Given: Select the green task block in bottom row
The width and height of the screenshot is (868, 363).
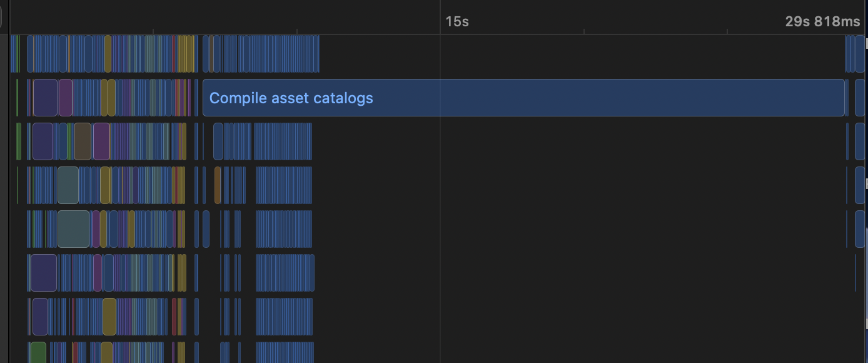Looking at the screenshot, I should (x=38, y=352).
